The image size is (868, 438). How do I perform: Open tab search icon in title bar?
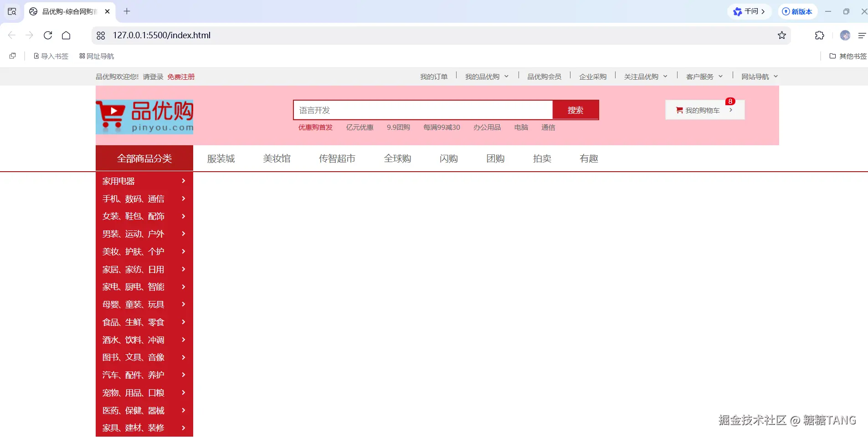point(12,11)
